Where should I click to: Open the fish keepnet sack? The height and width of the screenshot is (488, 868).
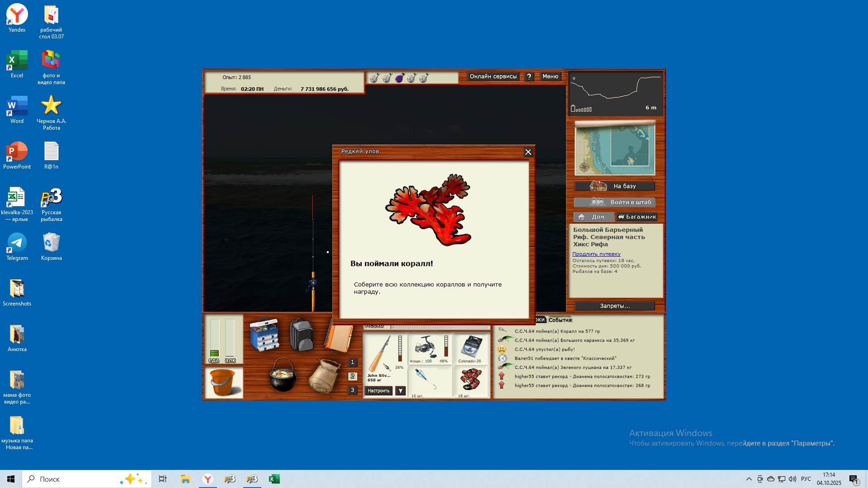click(324, 376)
